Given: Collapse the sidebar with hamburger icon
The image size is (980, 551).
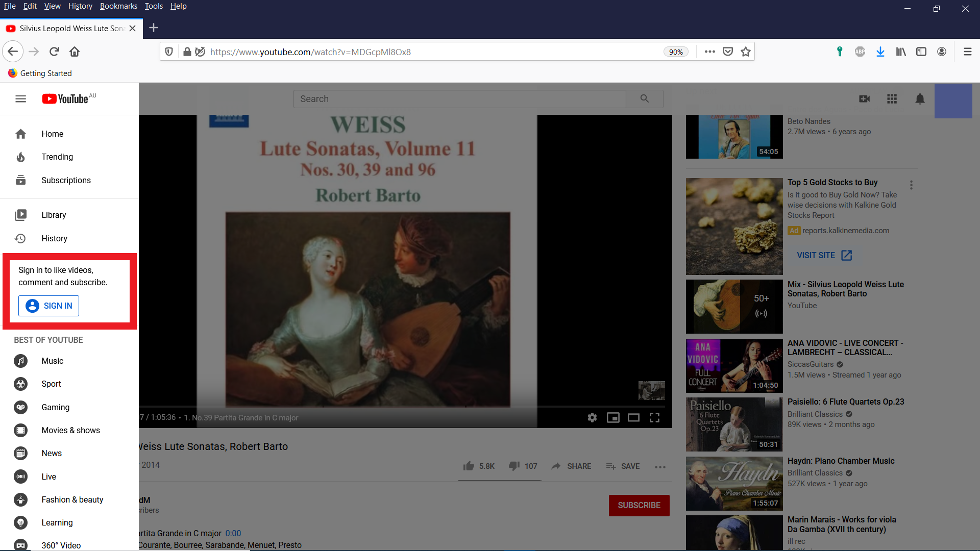Looking at the screenshot, I should (x=20, y=99).
